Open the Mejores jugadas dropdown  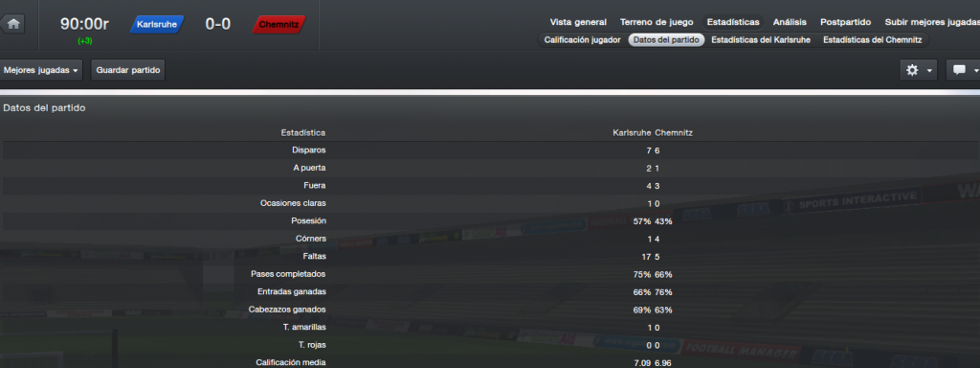tap(41, 71)
